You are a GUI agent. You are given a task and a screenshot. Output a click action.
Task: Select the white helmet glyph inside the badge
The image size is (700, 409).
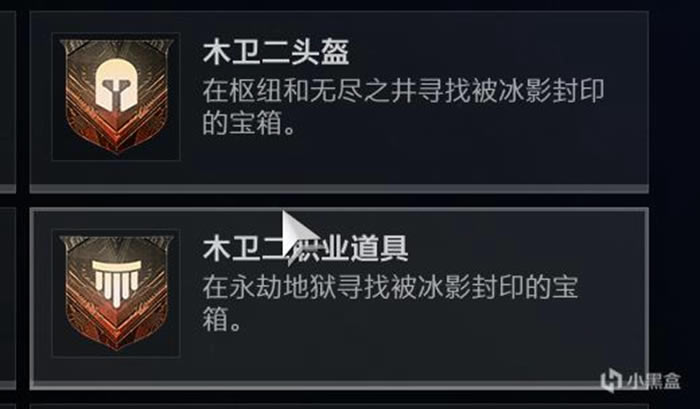click(116, 86)
